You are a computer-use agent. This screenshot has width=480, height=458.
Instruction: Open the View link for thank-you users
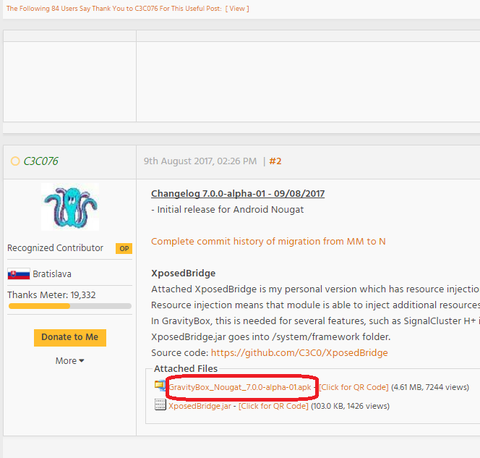(237, 9)
